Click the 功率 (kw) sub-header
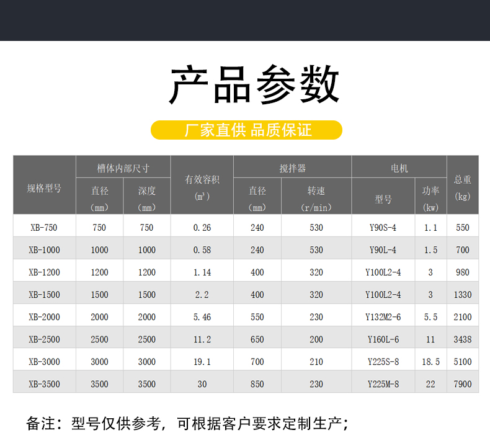490x448 pixels. pyautogui.click(x=430, y=198)
